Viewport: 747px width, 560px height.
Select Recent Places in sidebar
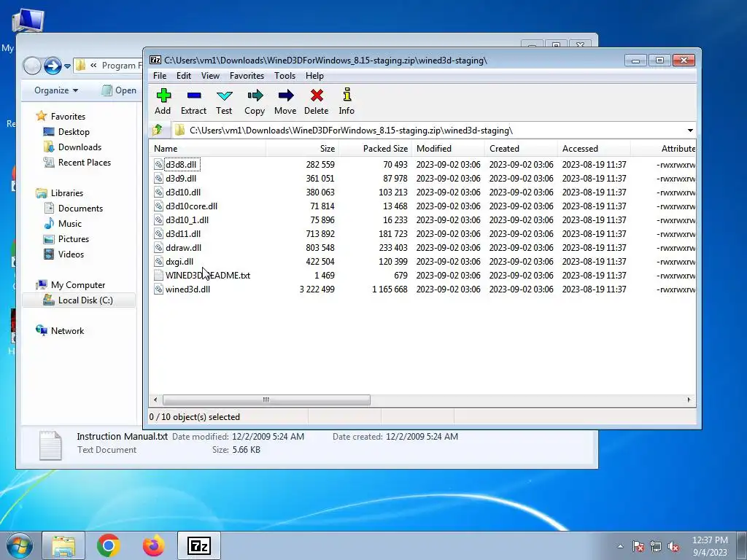coord(77,163)
